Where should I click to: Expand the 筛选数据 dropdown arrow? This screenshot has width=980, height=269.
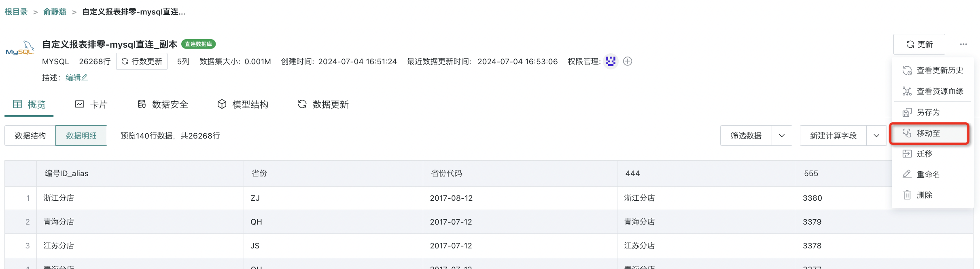click(x=782, y=136)
